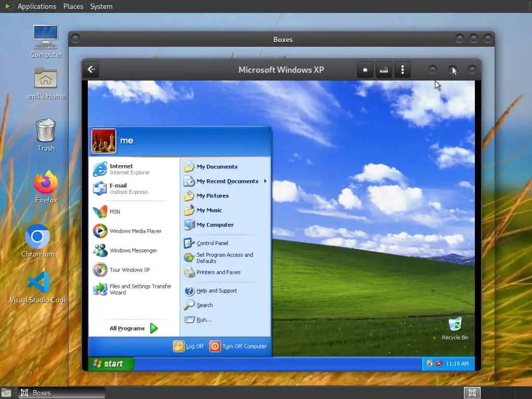Click the leftmost XP system tray icon
This screenshot has width=532, height=399.
430,364
